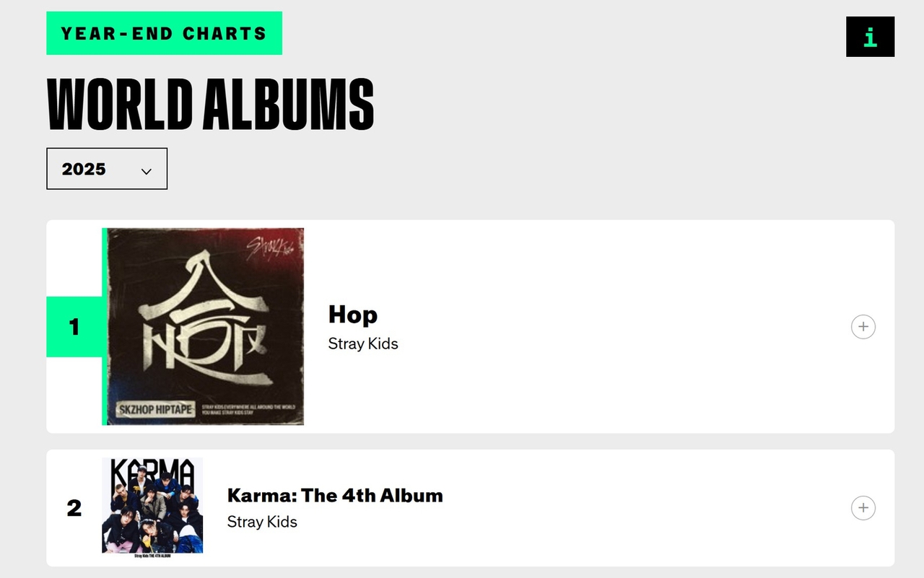Click Stray Kids artist name under Karma
The height and width of the screenshot is (578, 924).
point(262,522)
